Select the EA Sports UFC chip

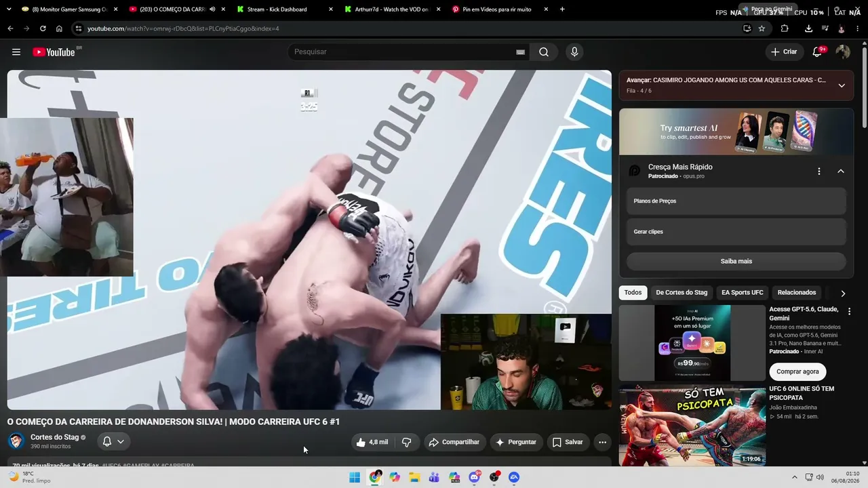click(743, 293)
